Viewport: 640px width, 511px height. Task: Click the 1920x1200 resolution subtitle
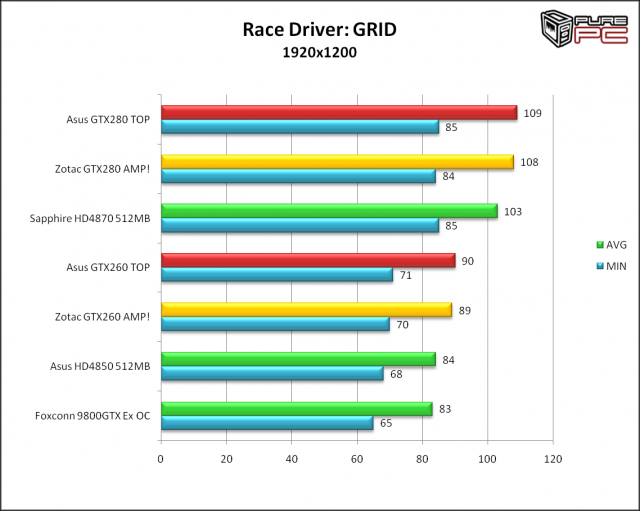(x=320, y=52)
